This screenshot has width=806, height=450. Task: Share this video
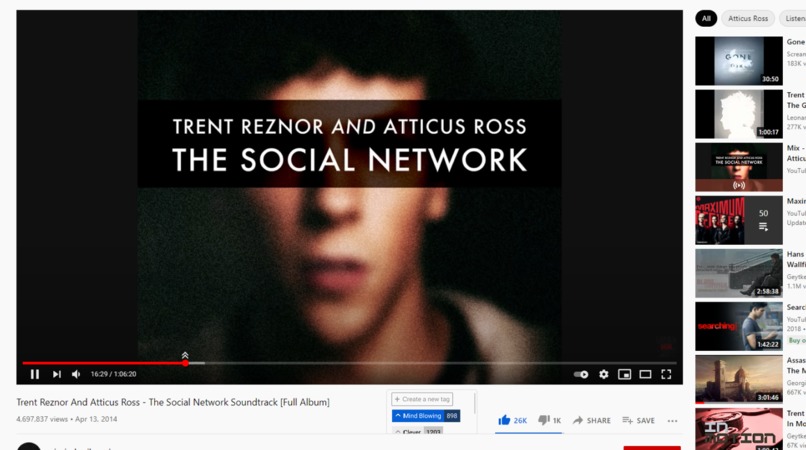pyautogui.click(x=592, y=420)
